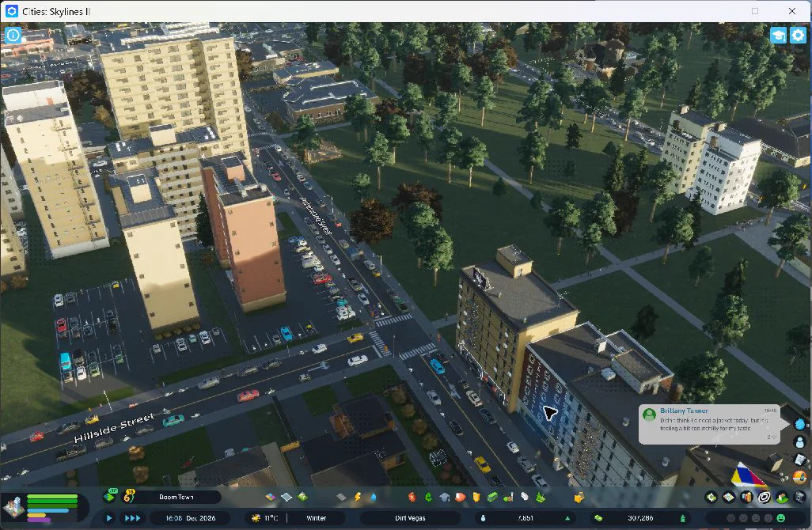
Task: Open the Communication satellite dish menu
Action: (x=525, y=497)
